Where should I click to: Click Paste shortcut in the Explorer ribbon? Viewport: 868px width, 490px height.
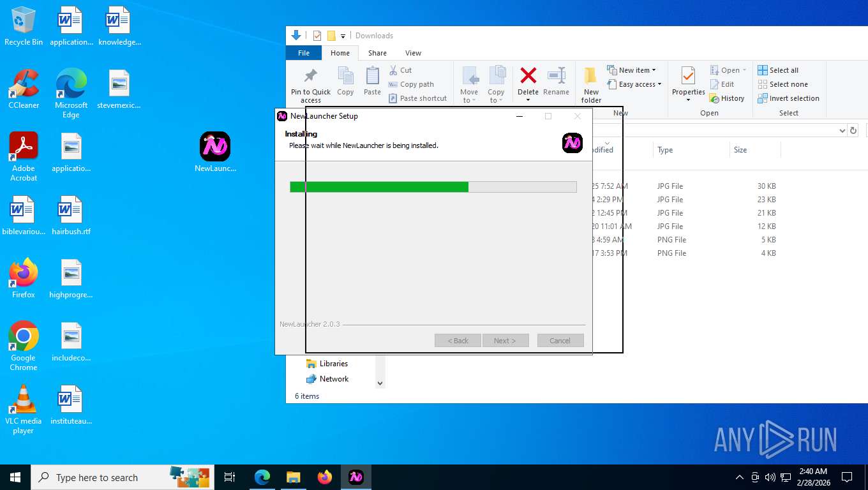pos(417,98)
